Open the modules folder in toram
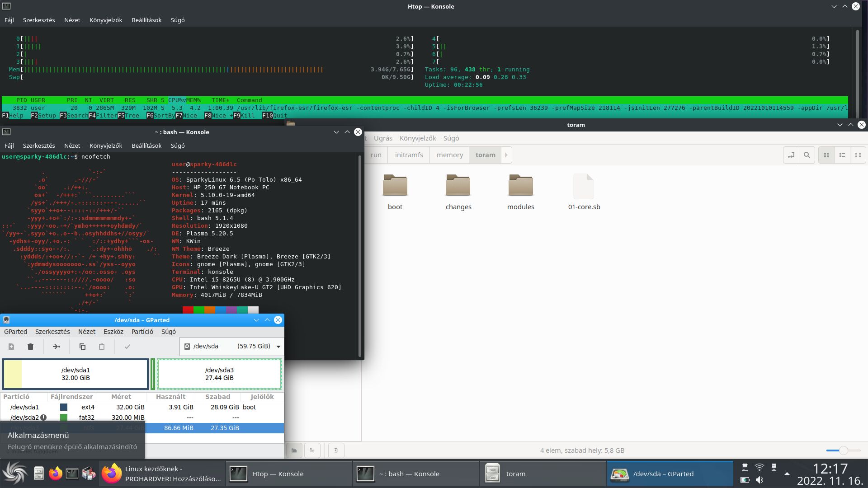The height and width of the screenshot is (488, 868). click(x=521, y=192)
